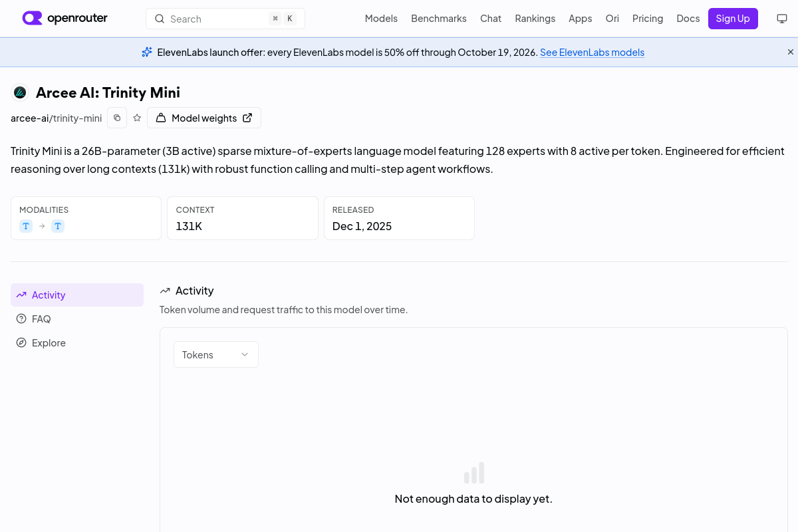Viewport: 798px width, 532px height.
Task: Click the sparkle icon in the ElevenLabs banner
Action: (147, 52)
